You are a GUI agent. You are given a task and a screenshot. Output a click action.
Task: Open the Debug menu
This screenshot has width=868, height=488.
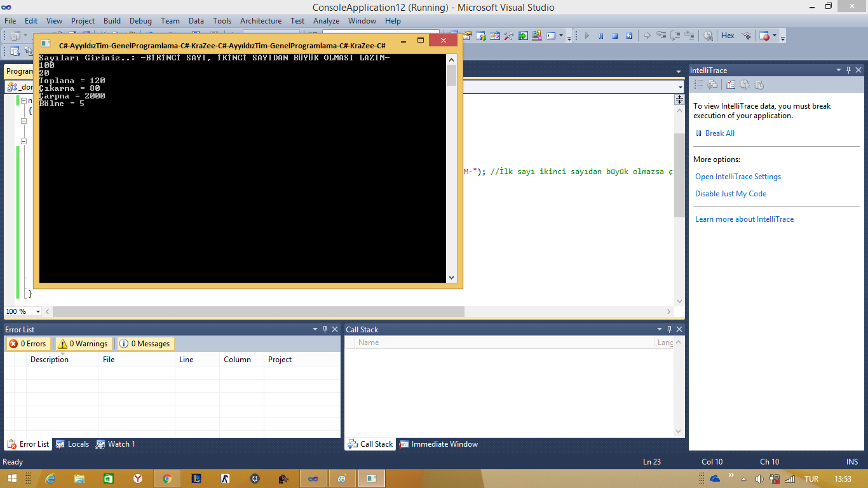click(140, 20)
